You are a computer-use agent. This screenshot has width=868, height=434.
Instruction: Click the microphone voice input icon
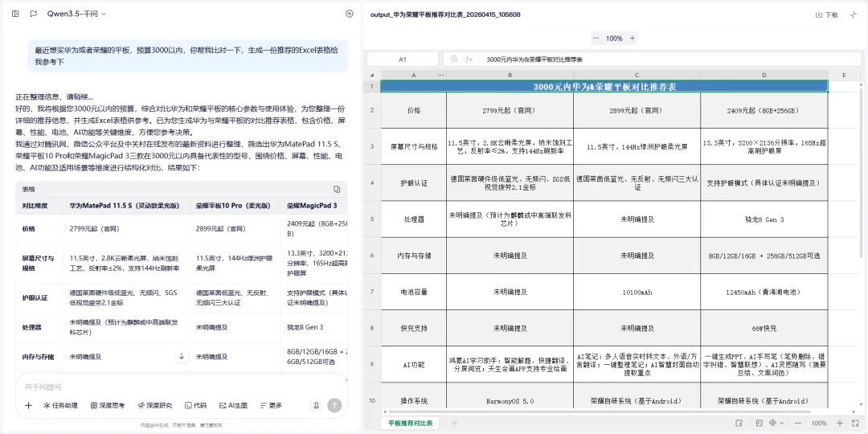(317, 406)
